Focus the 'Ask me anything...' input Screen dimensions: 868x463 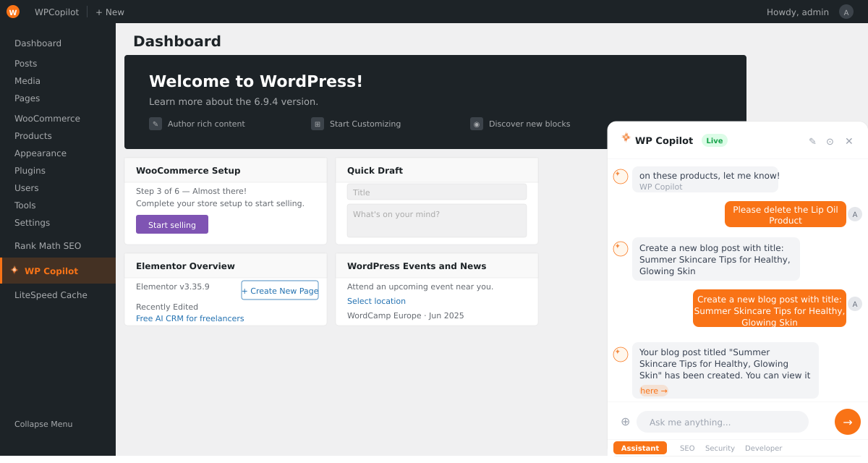(x=723, y=422)
